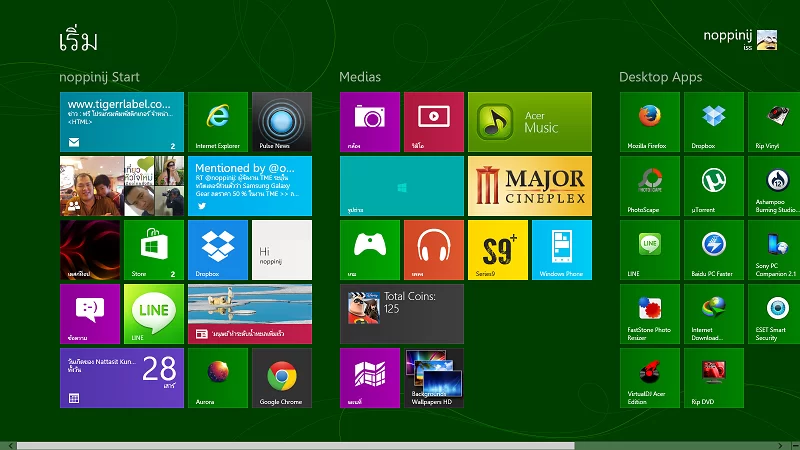Image resolution: width=800 pixels, height=450 pixels.
Task: Launch Internet Download Manager tile
Action: point(714,314)
